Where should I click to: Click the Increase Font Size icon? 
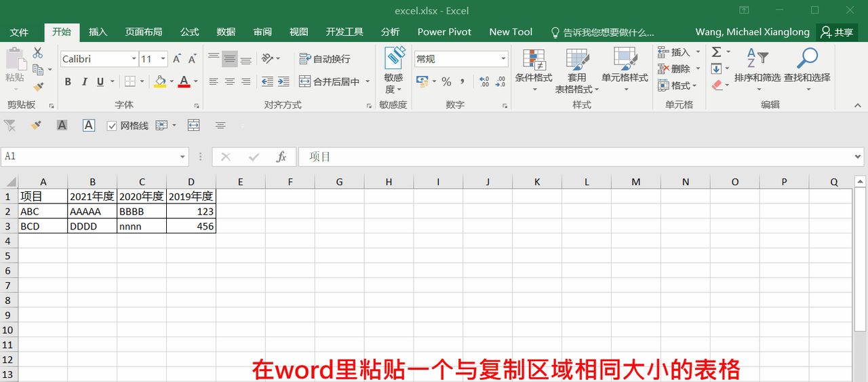tap(177, 59)
